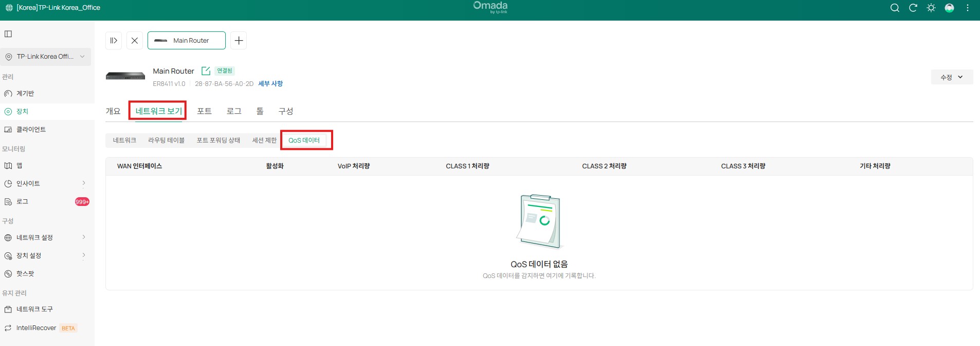Click the CLASS 1 처리량 column header

pyautogui.click(x=467, y=166)
